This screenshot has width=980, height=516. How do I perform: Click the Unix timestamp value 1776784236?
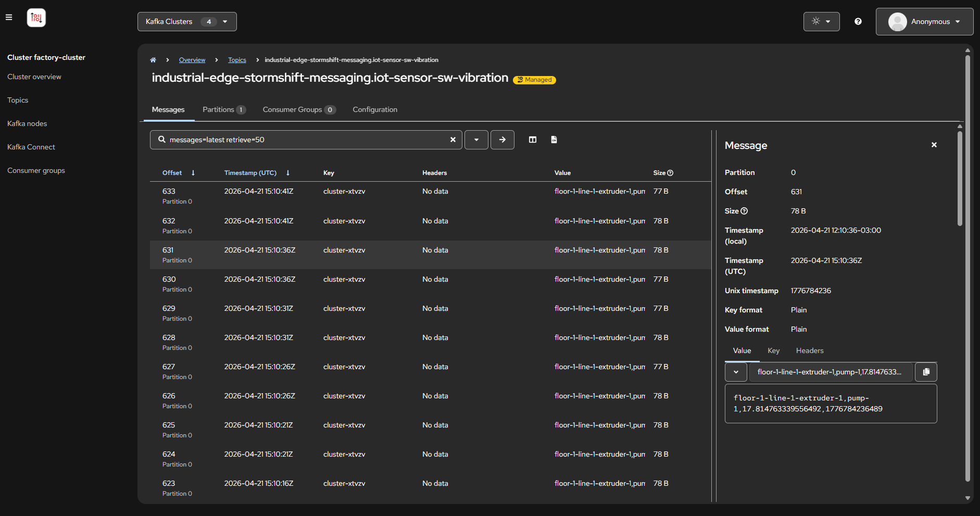point(811,291)
